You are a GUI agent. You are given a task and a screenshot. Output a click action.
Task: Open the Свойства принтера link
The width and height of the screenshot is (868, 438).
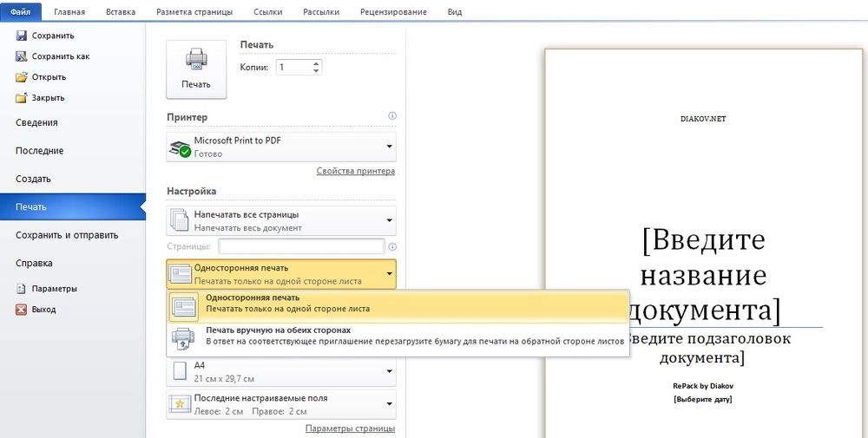coord(355,172)
